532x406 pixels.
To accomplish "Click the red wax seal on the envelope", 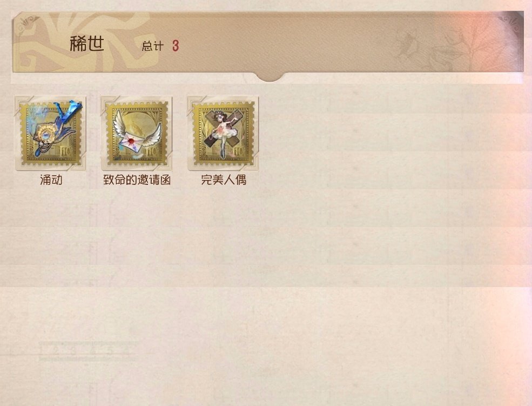I will pos(130,139).
